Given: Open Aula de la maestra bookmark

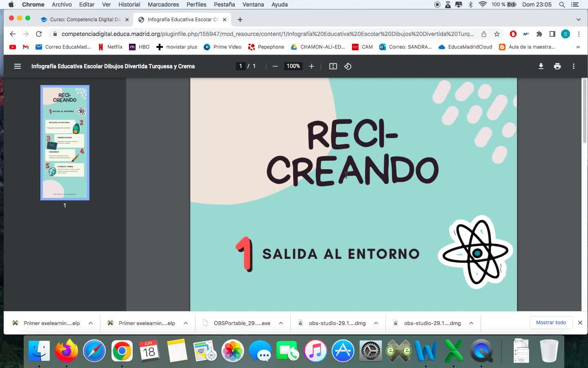Looking at the screenshot, I should coord(527,47).
